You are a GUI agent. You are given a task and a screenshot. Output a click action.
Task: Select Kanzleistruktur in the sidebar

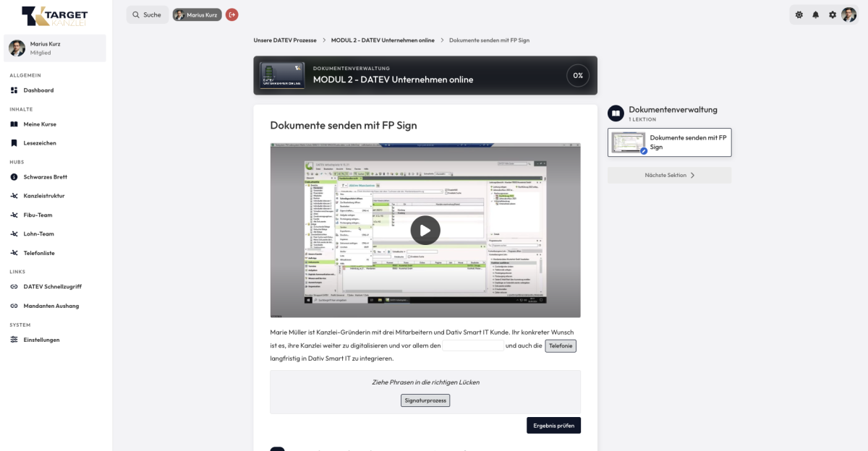tap(43, 196)
